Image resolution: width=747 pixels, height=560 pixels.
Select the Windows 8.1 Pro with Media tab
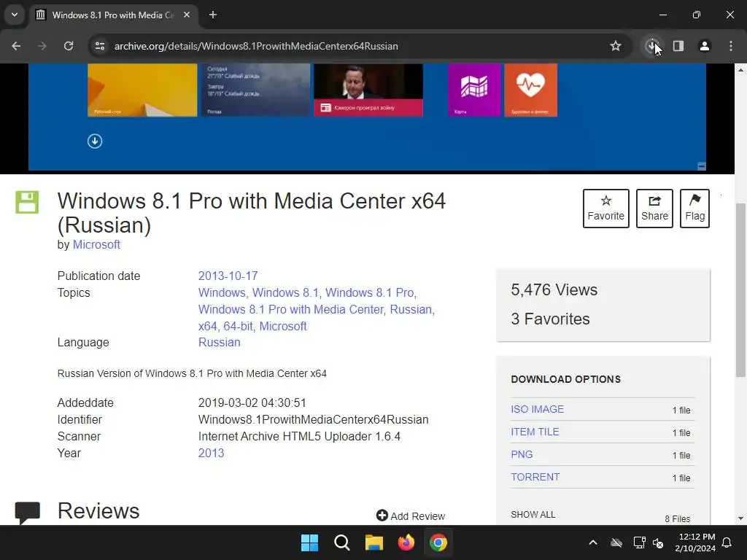pyautogui.click(x=113, y=15)
